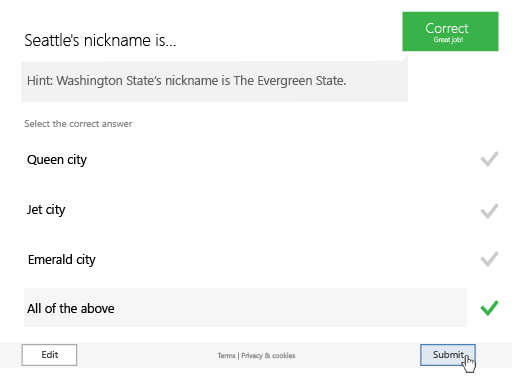Click the Select the correct answer instruction
512x384 pixels.
pyautogui.click(x=78, y=124)
